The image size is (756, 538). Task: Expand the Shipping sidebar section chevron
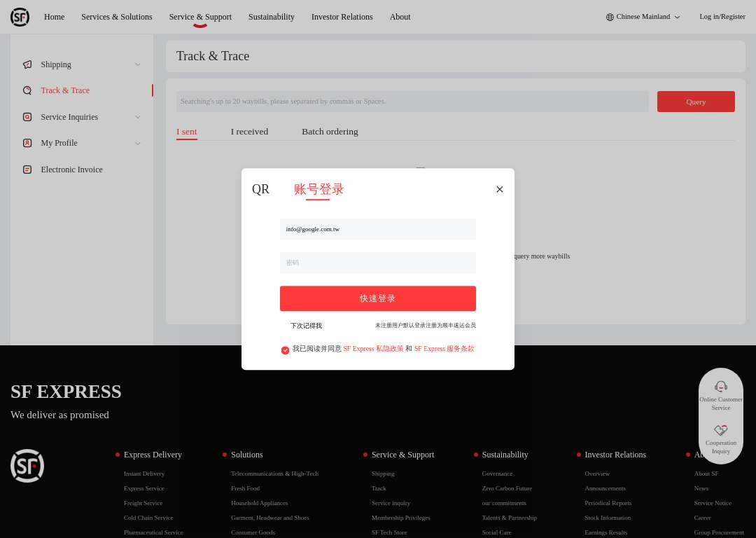pos(138,64)
